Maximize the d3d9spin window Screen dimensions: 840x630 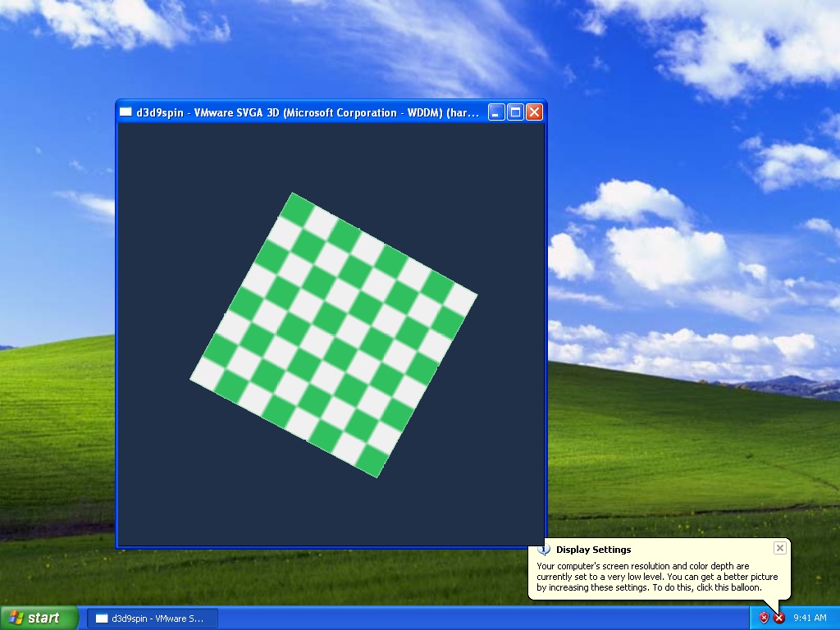(515, 112)
